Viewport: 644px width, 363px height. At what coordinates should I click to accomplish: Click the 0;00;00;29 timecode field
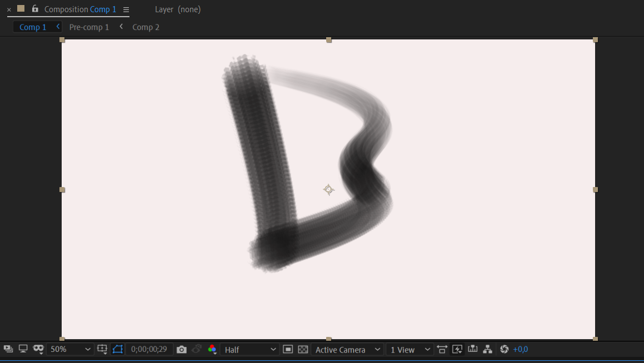click(x=148, y=349)
